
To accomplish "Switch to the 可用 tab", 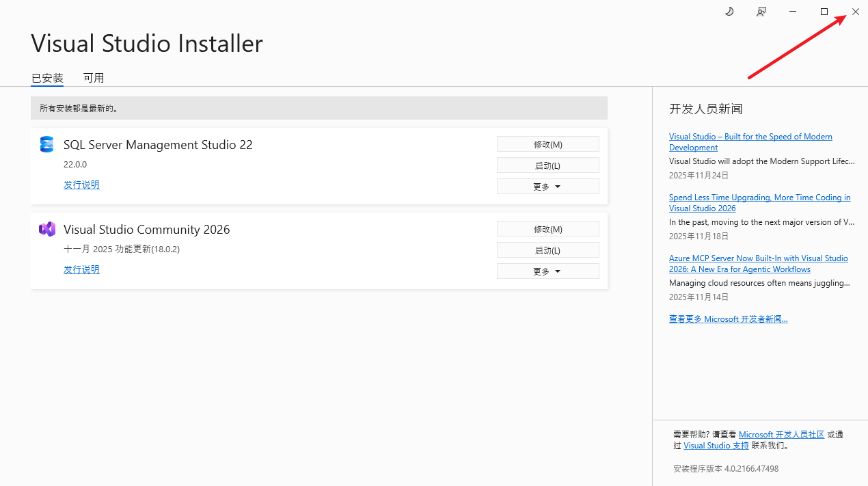I will pos(94,78).
